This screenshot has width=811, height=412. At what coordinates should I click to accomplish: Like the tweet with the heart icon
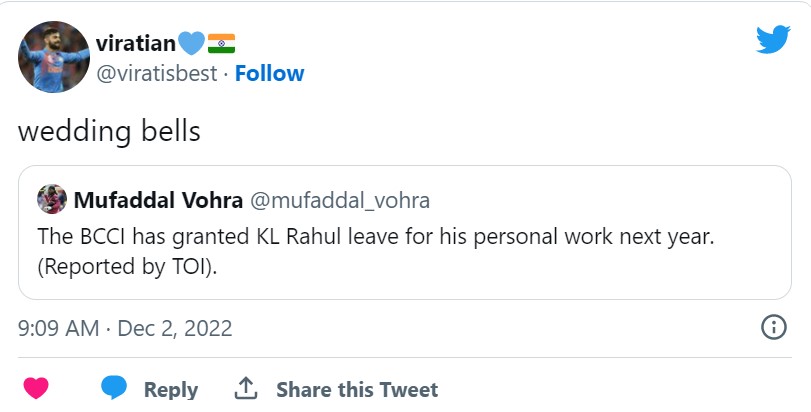[36, 387]
